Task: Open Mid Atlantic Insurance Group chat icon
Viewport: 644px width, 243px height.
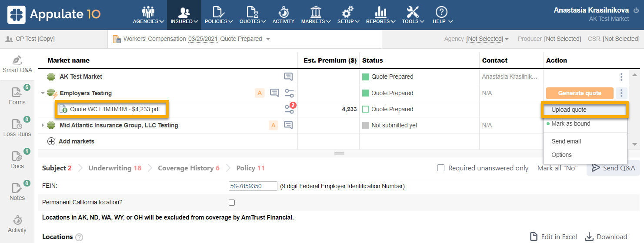Action: tap(288, 125)
